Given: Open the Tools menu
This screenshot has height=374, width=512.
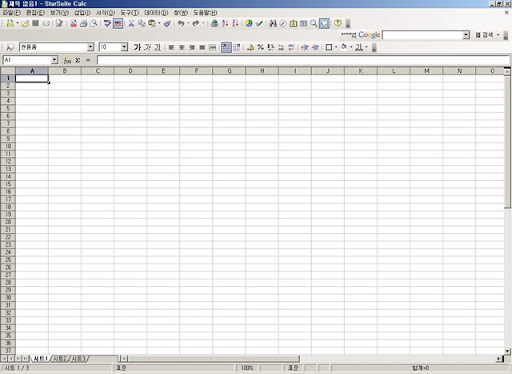Looking at the screenshot, I should click(x=130, y=13).
